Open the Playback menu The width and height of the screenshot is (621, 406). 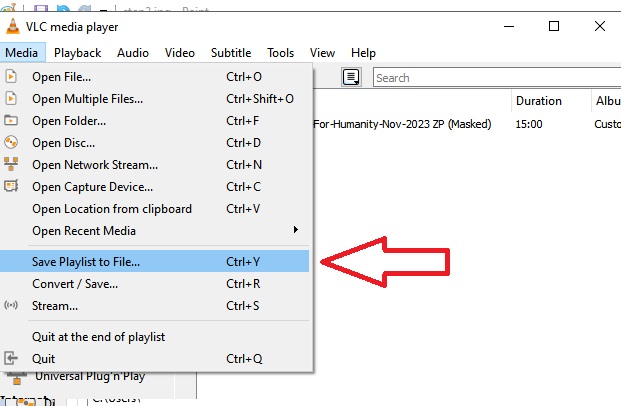(78, 53)
